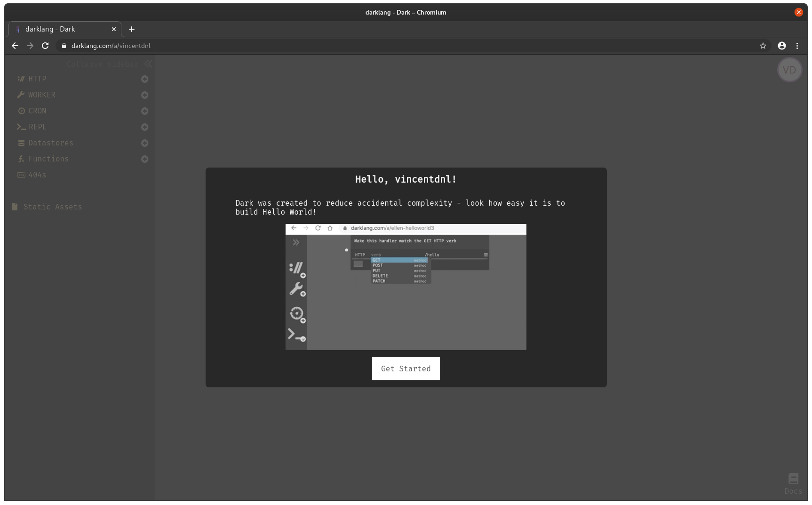Click the Hello World demo image
The height and width of the screenshot is (505, 812).
406,287
